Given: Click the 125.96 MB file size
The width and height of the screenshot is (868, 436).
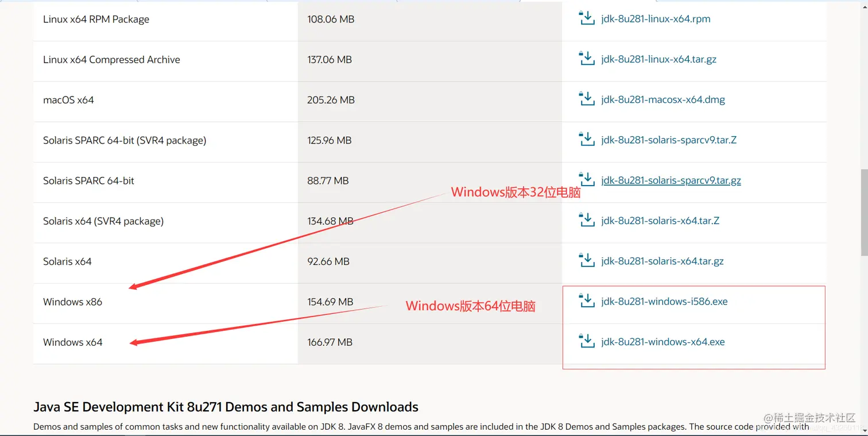Looking at the screenshot, I should click(x=329, y=141).
